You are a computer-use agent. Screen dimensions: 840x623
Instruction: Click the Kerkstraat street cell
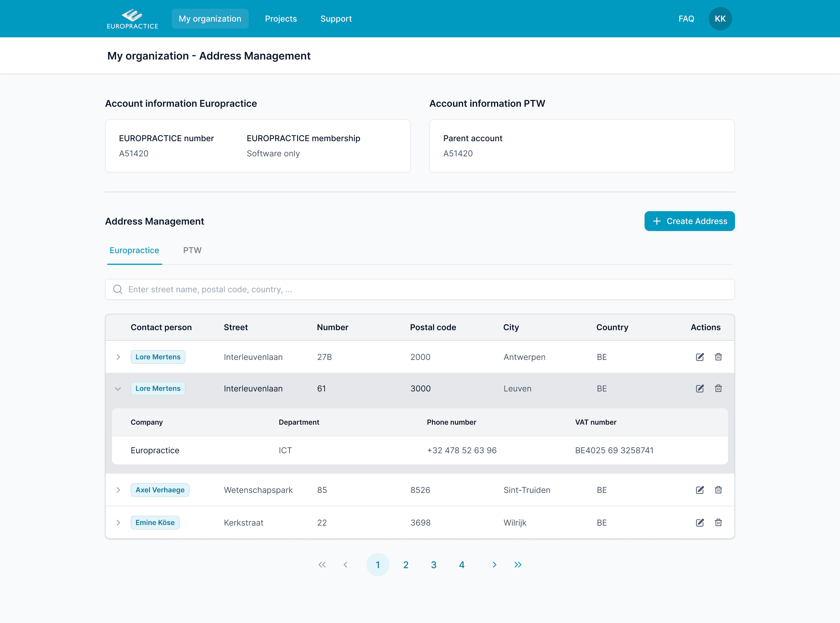[x=244, y=522]
